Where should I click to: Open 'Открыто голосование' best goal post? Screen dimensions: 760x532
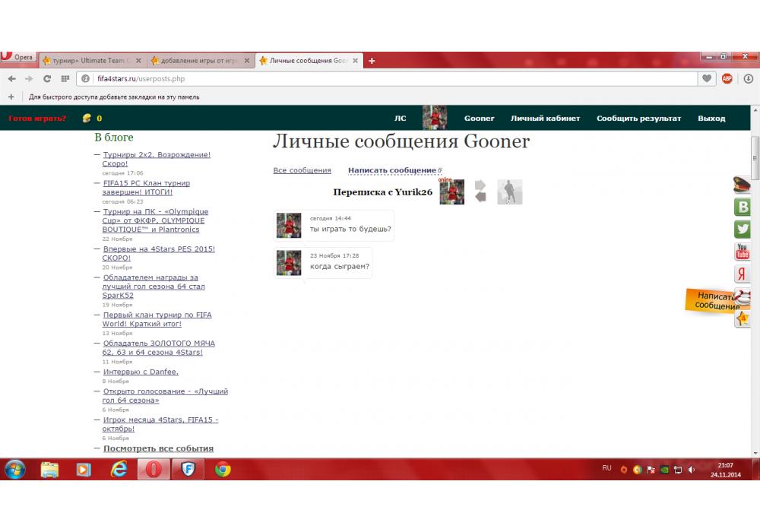(165, 395)
